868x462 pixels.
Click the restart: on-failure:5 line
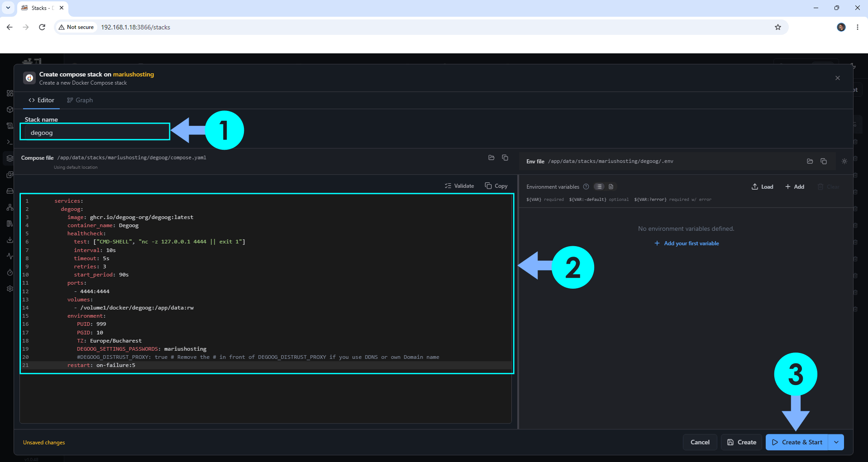pyautogui.click(x=101, y=365)
